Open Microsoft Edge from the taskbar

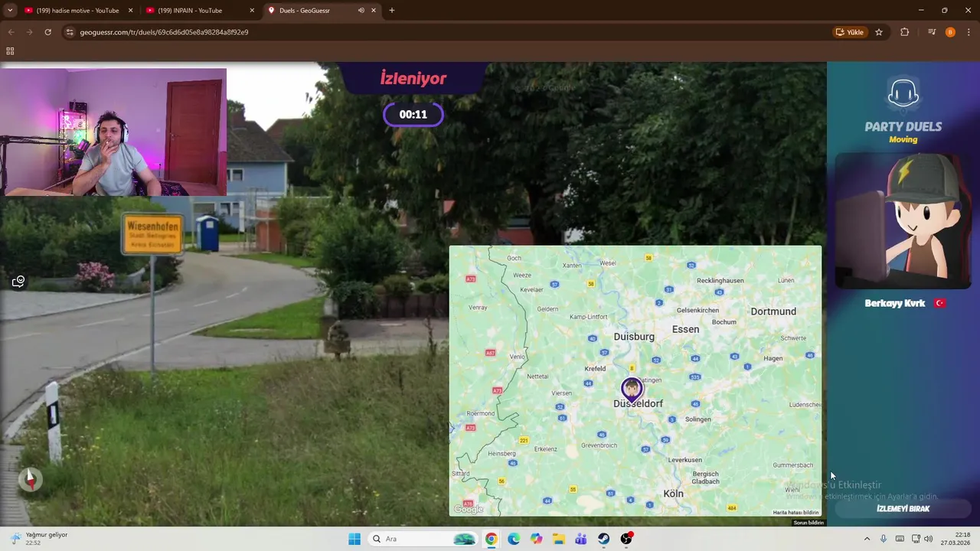tap(514, 539)
